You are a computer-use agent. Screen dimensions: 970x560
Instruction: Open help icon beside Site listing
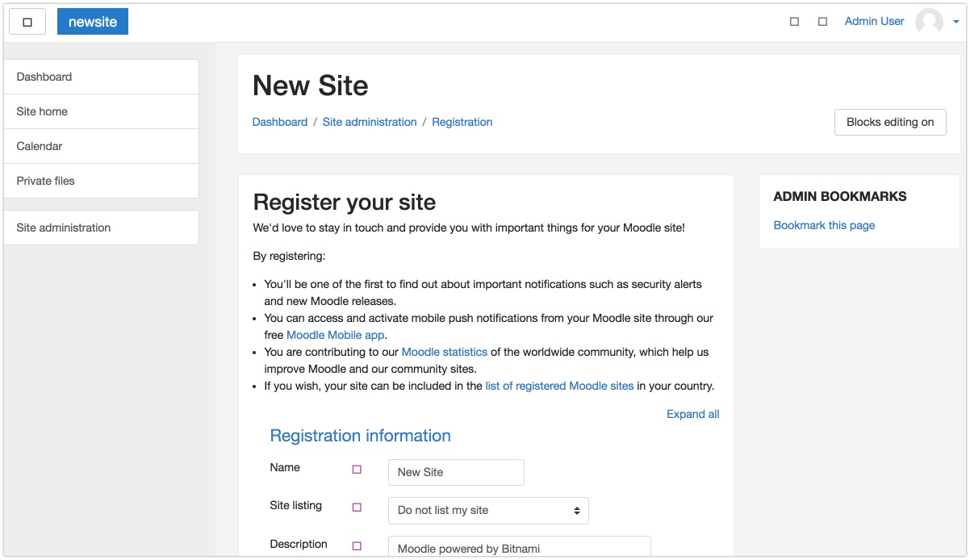[357, 508]
